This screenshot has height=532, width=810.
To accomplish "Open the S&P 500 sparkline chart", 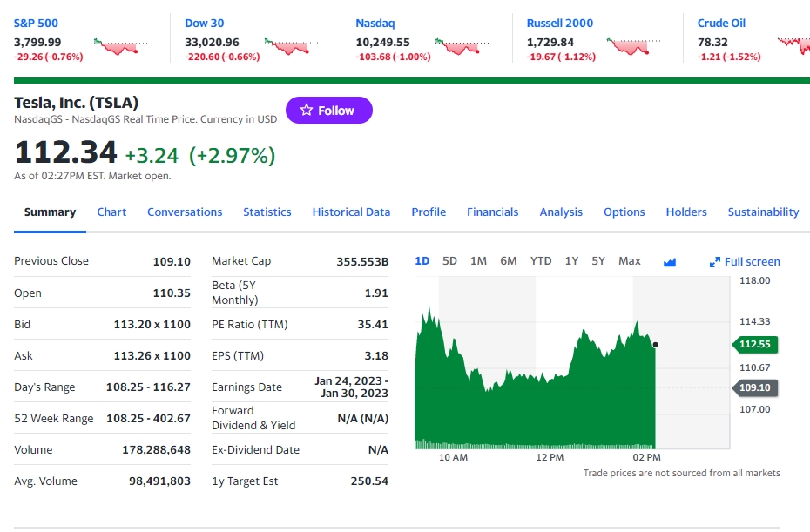I will pos(120,46).
